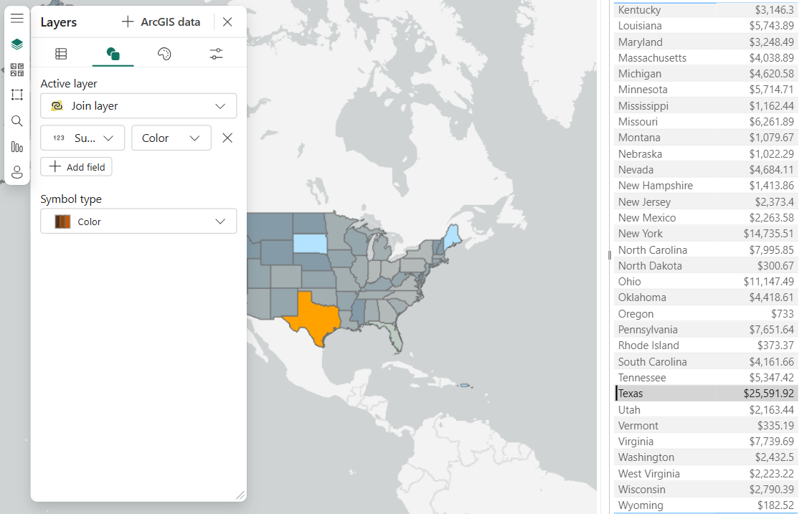This screenshot has height=514, width=812.
Task: Click the Color ramp swatch in Symbol type
Action: [63, 221]
